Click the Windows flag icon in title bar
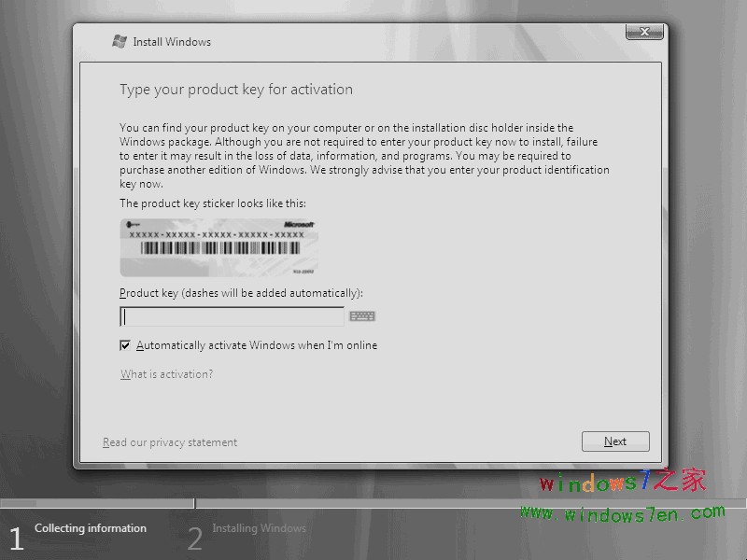Screen dimensions: 747x560 point(120,41)
